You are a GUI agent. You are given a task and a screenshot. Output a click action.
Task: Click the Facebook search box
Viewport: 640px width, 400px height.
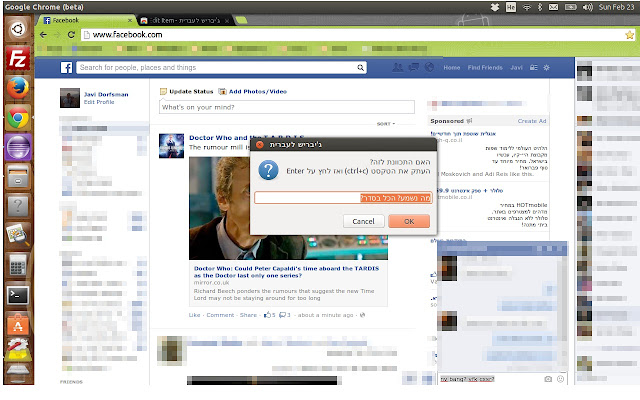pyautogui.click(x=221, y=68)
